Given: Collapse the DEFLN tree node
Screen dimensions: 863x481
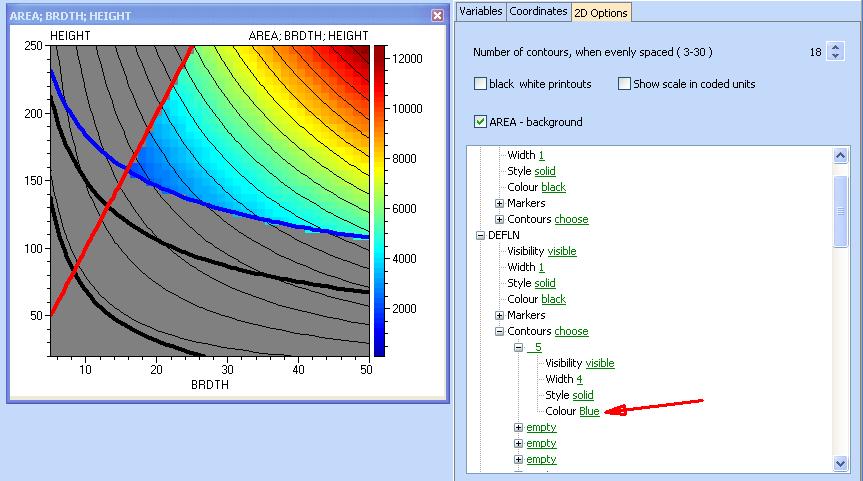Looking at the screenshot, I should 479,235.
